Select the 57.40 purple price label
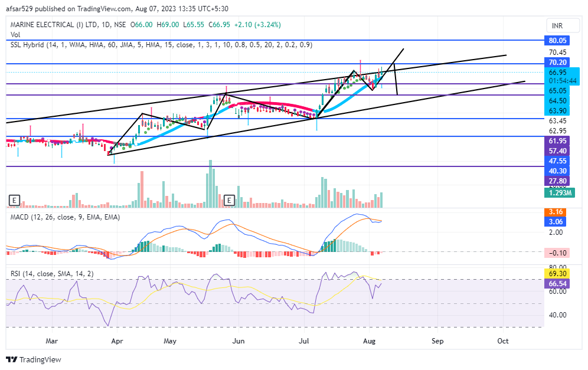The width and height of the screenshot is (588, 370). (x=557, y=151)
